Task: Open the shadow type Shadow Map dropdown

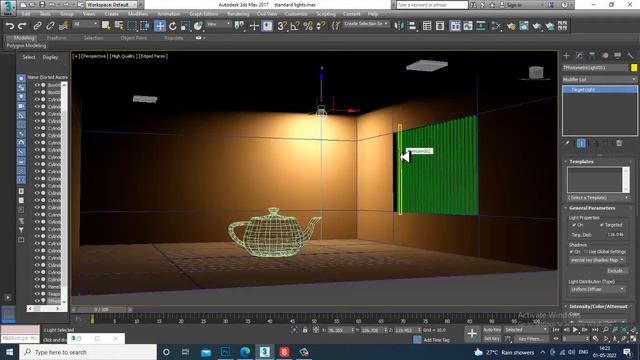Action: (597, 260)
